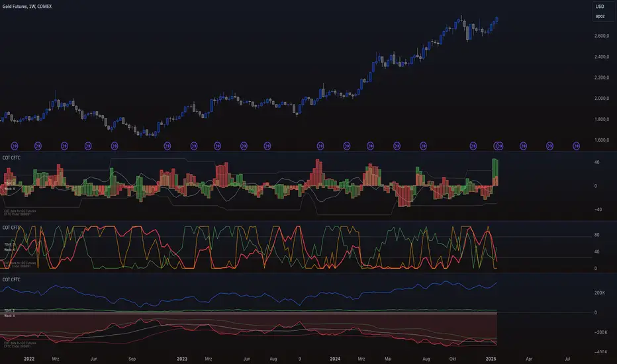Click the 2.200,0 price axis label
617x364 pixels.
point(602,77)
